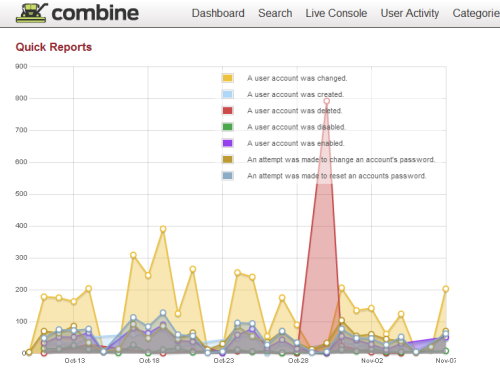The image size is (500, 369).
Task: Open the Categories menu item
Action: (476, 13)
